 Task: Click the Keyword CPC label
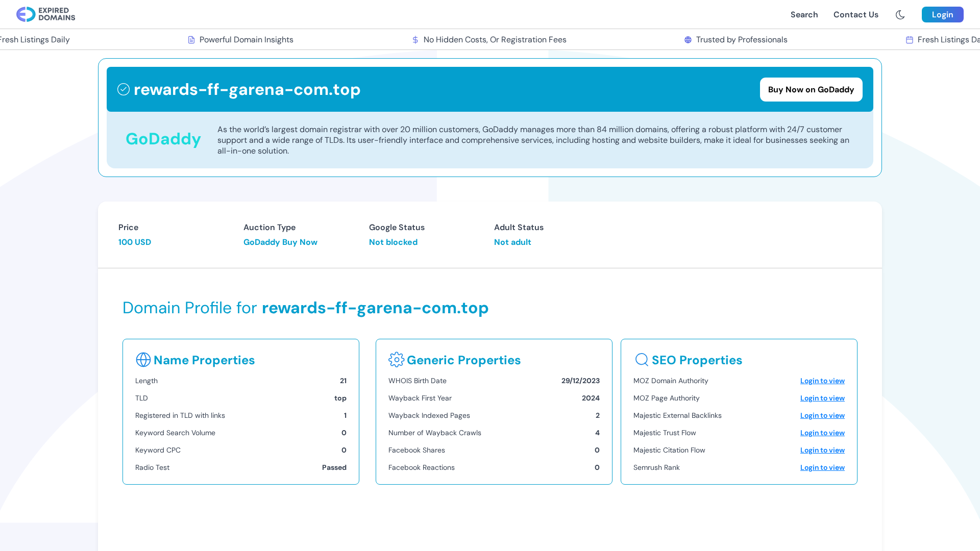click(x=158, y=450)
